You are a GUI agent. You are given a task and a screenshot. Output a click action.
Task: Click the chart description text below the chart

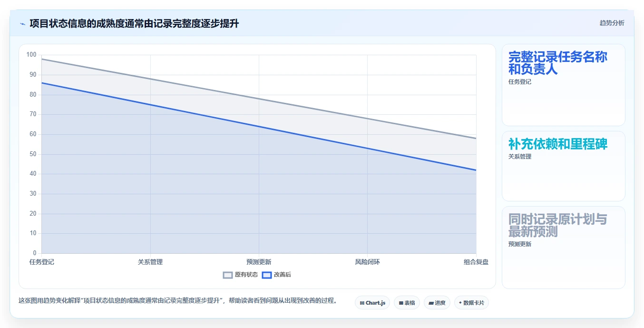[x=178, y=301]
